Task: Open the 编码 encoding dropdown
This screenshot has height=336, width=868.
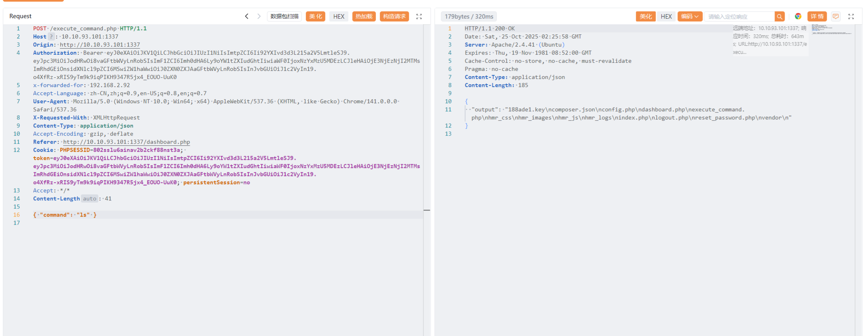Action: click(690, 17)
